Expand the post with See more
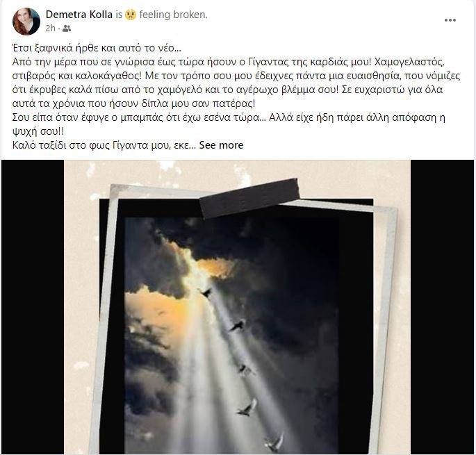Screen dimensions: 476x455 [x=221, y=145]
